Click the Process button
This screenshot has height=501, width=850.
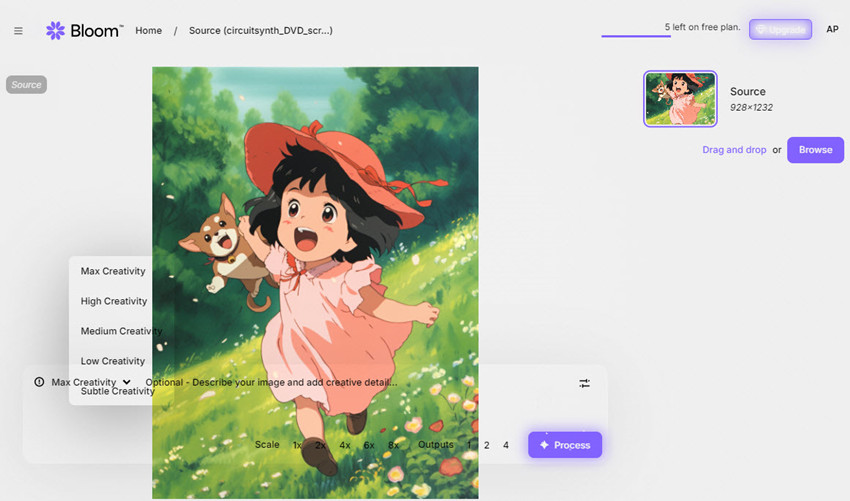(x=565, y=445)
